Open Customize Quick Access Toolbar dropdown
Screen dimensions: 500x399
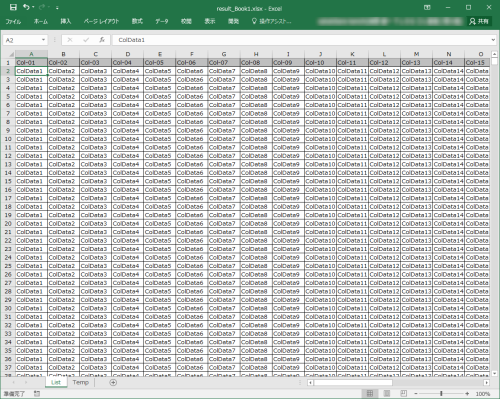point(57,7)
